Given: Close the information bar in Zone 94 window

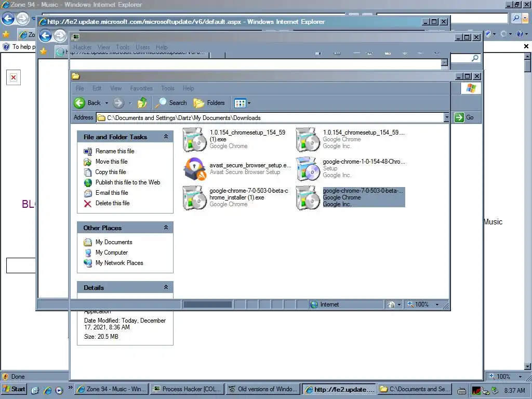Looking at the screenshot, I should (x=526, y=46).
